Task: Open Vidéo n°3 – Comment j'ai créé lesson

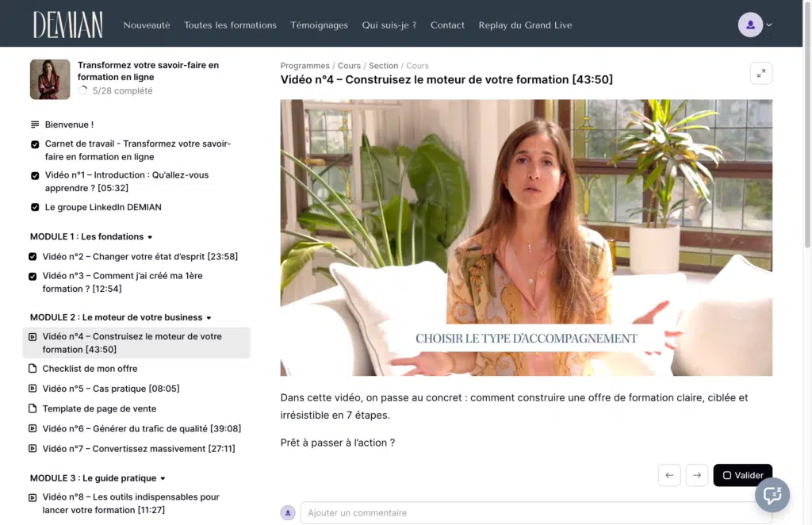Action: click(122, 282)
